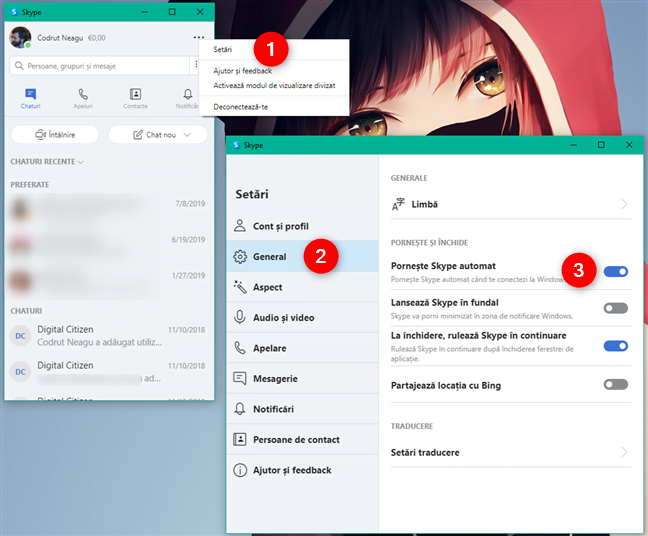Screen dimensions: 648x536
Task: Close the main Skype chat window
Action: (x=200, y=12)
